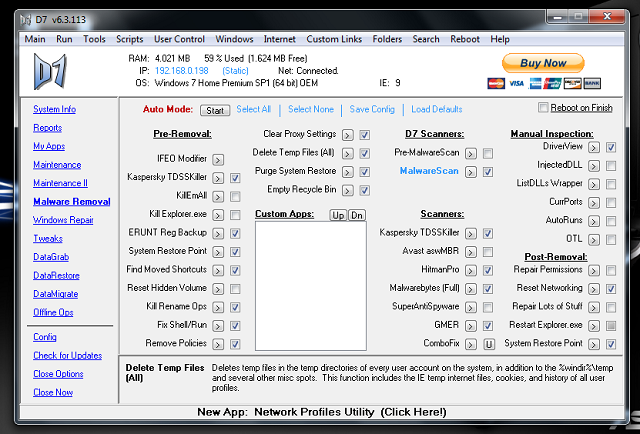Open Windows Repair sidebar page
The width and height of the screenshot is (640, 434).
click(x=63, y=220)
